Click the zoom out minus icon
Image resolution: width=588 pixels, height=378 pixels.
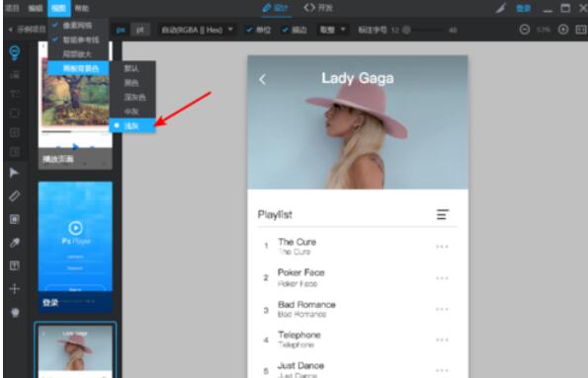524,30
